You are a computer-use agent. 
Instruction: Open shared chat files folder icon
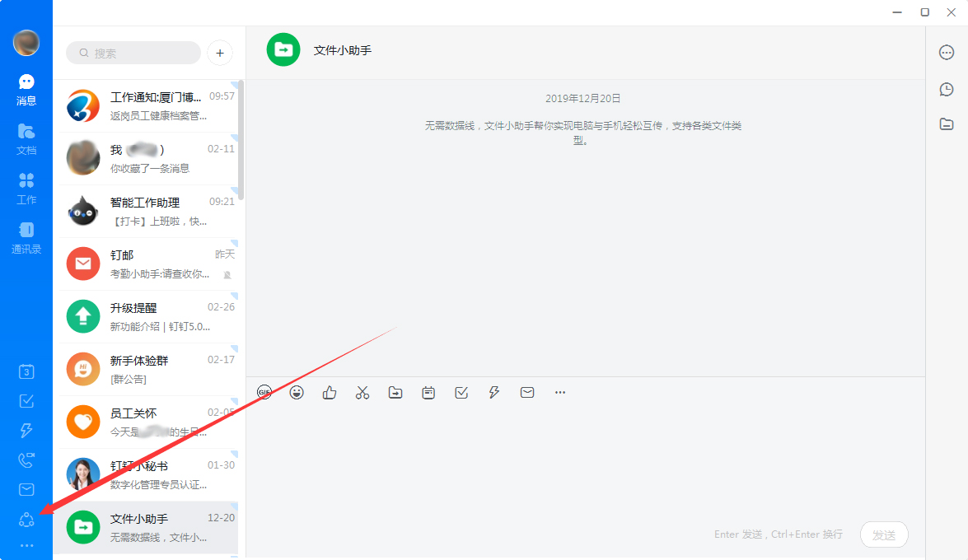pos(946,124)
